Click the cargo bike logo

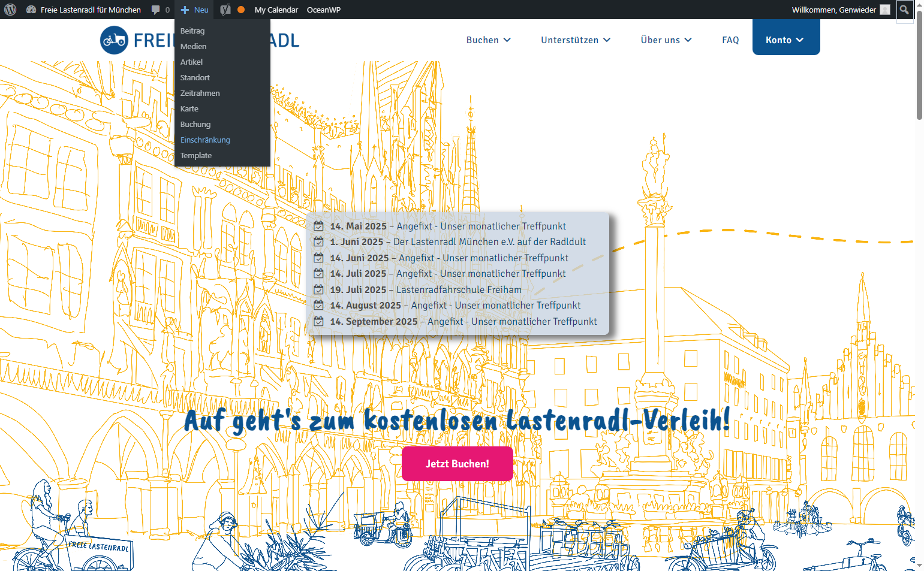(114, 40)
